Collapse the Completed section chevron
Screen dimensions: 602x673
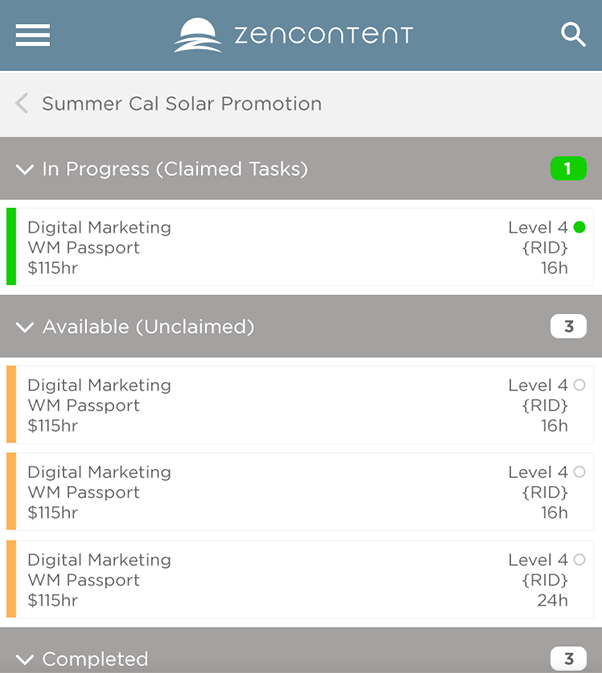coord(25,660)
